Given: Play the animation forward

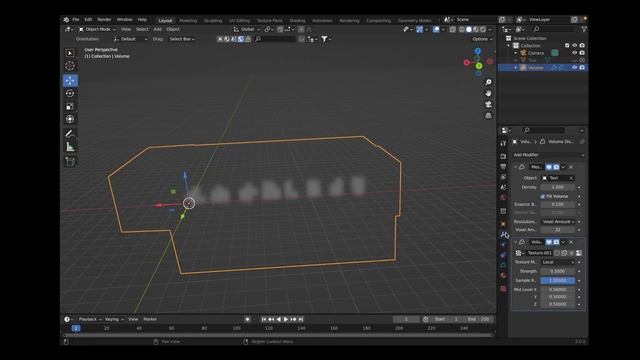Looking at the screenshot, I should click(286, 319).
